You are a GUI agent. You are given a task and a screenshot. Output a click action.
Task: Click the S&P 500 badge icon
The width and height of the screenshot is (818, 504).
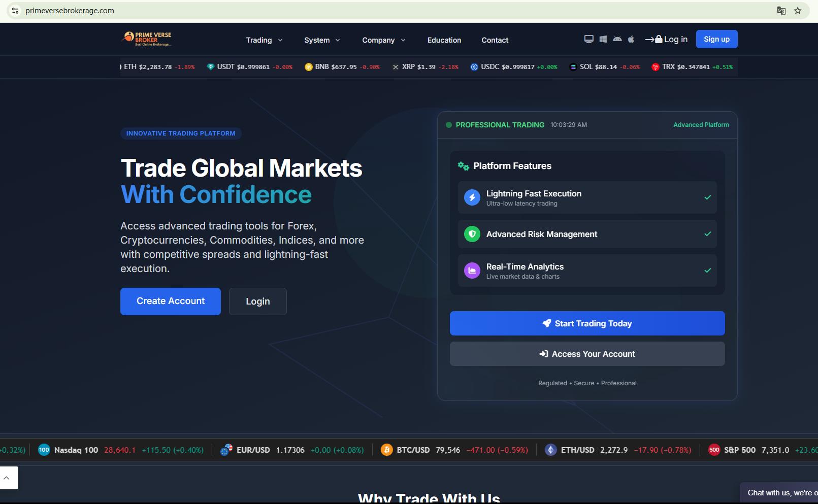click(x=714, y=450)
